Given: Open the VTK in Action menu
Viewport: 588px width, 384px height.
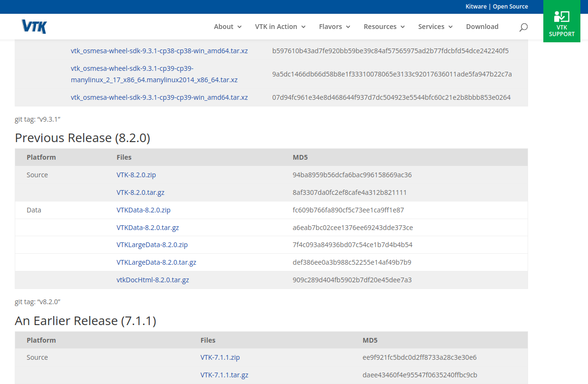Looking at the screenshot, I should click(x=276, y=27).
